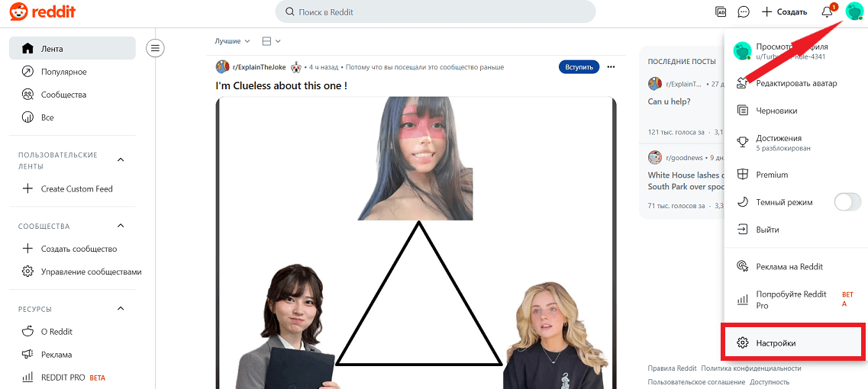Open the notifications bell
The image size is (868, 389).
(x=827, y=11)
